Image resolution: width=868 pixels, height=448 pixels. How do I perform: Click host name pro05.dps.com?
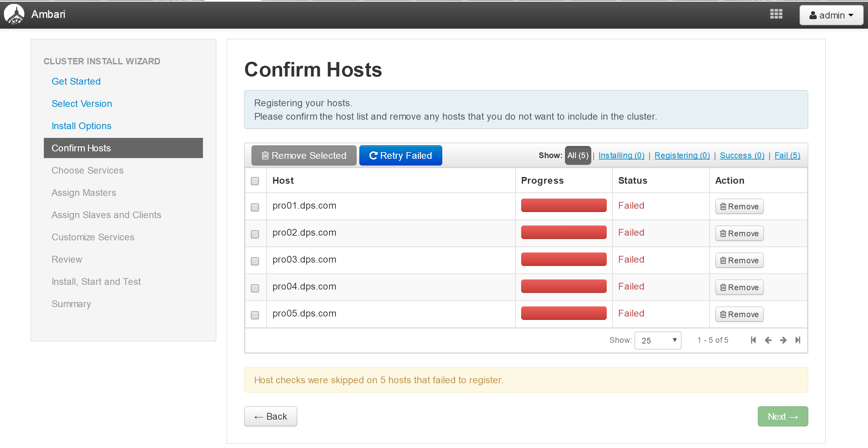point(304,313)
